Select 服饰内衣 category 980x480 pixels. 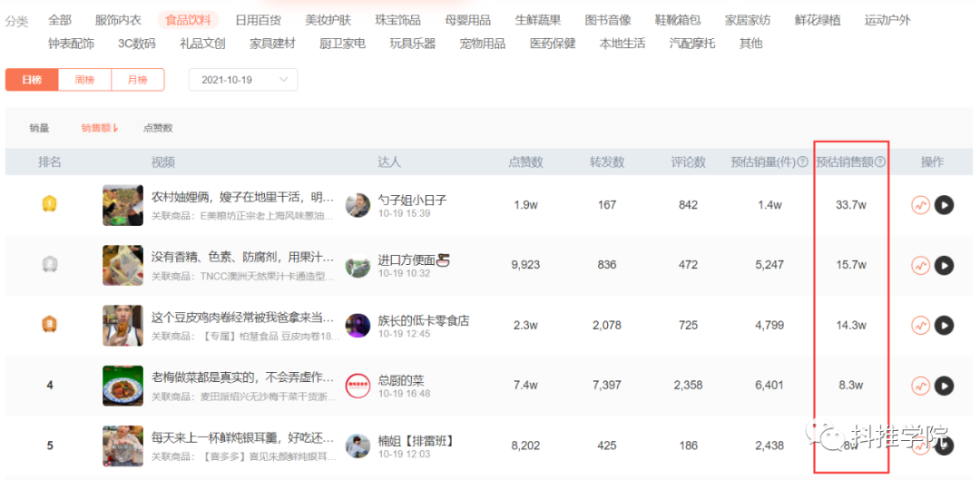tap(119, 20)
